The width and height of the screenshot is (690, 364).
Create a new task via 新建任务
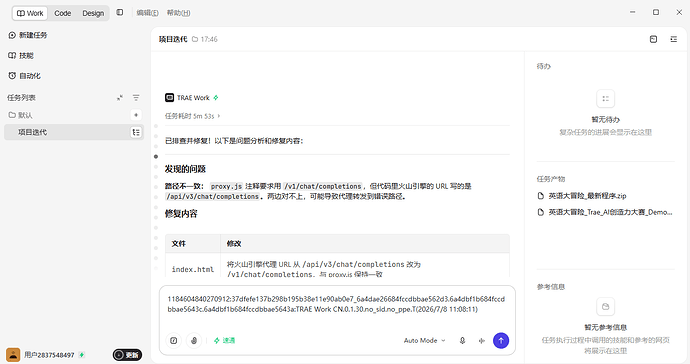(28, 35)
